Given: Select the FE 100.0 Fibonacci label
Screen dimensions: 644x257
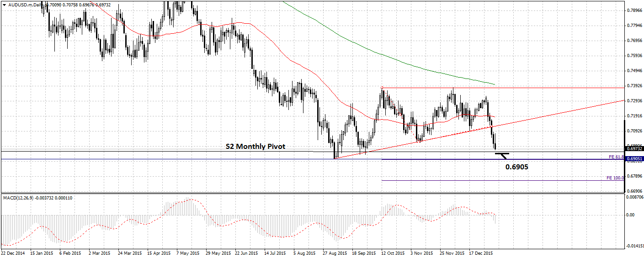Looking at the screenshot, I should point(615,178).
